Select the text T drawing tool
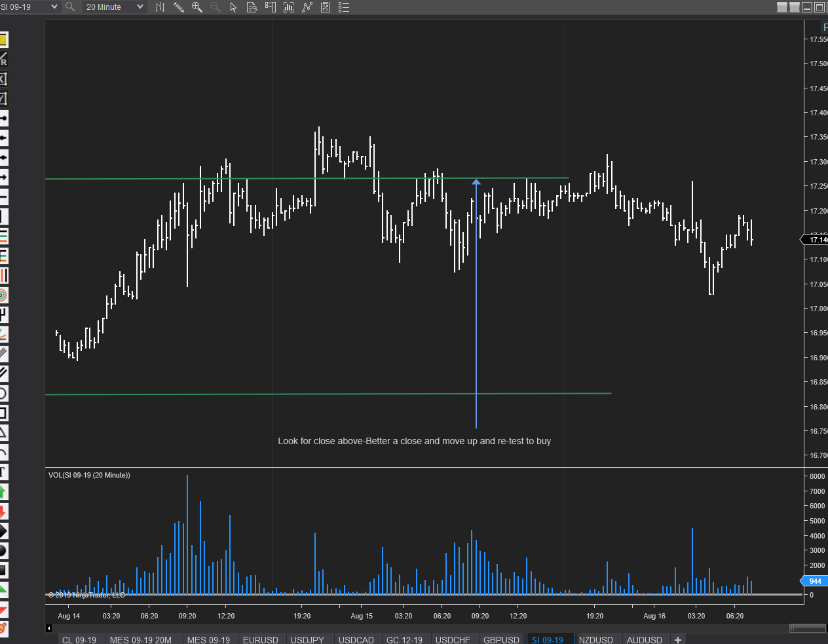This screenshot has height=644, width=828. point(3,472)
